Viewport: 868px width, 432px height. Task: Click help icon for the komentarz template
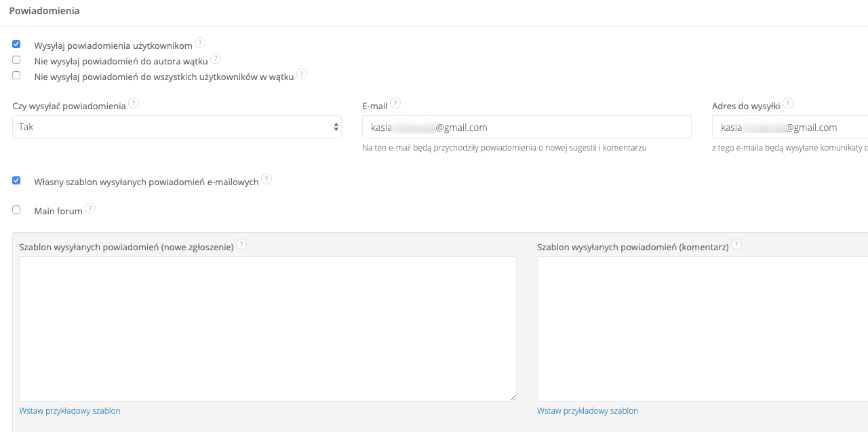(x=736, y=244)
